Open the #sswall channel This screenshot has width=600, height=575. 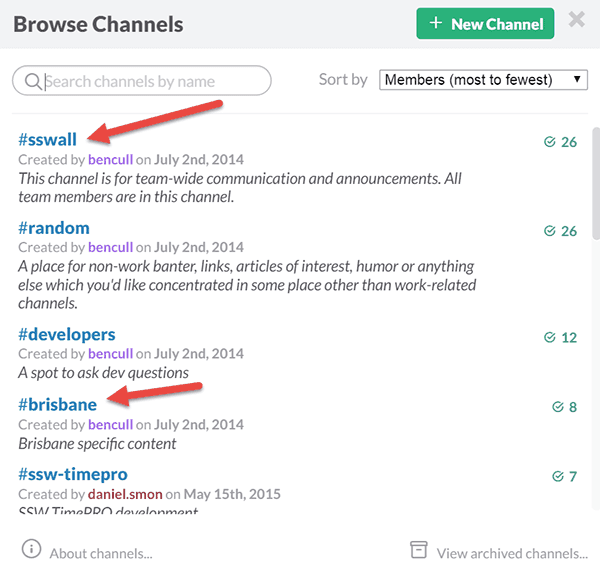click(48, 141)
